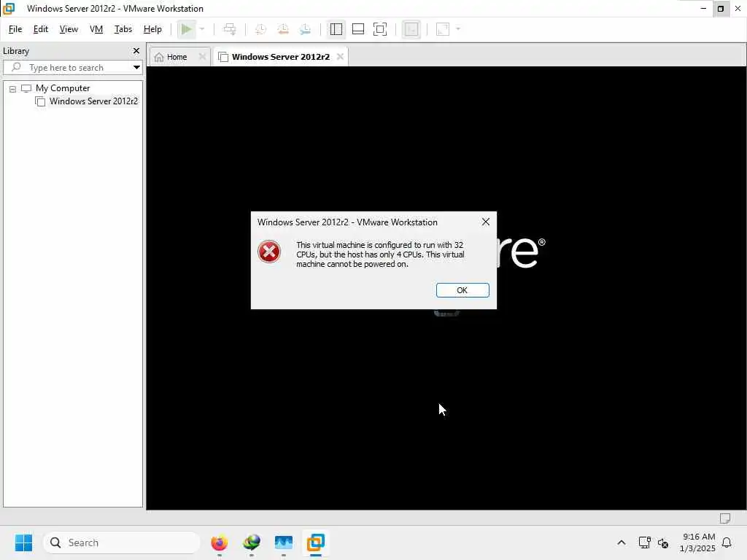Image resolution: width=747 pixels, height=560 pixels.
Task: Open the Snapshot Manager wrench icon
Action: [x=305, y=29]
